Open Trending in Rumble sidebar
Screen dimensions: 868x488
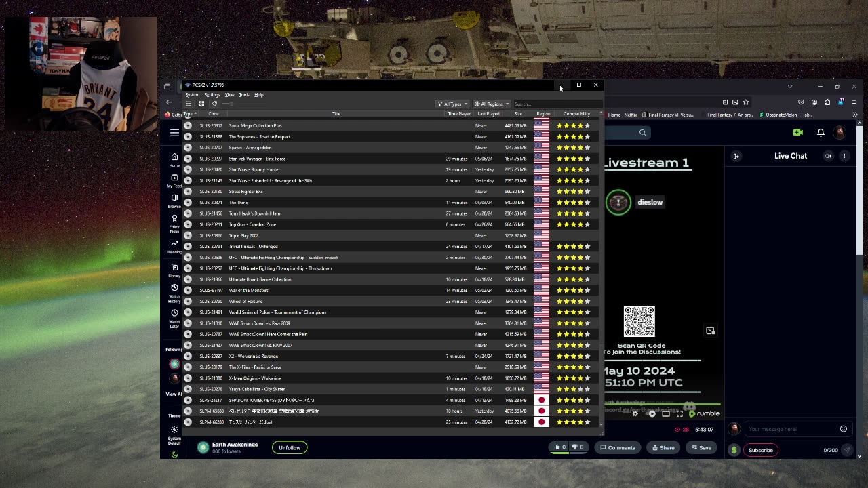[174, 247]
